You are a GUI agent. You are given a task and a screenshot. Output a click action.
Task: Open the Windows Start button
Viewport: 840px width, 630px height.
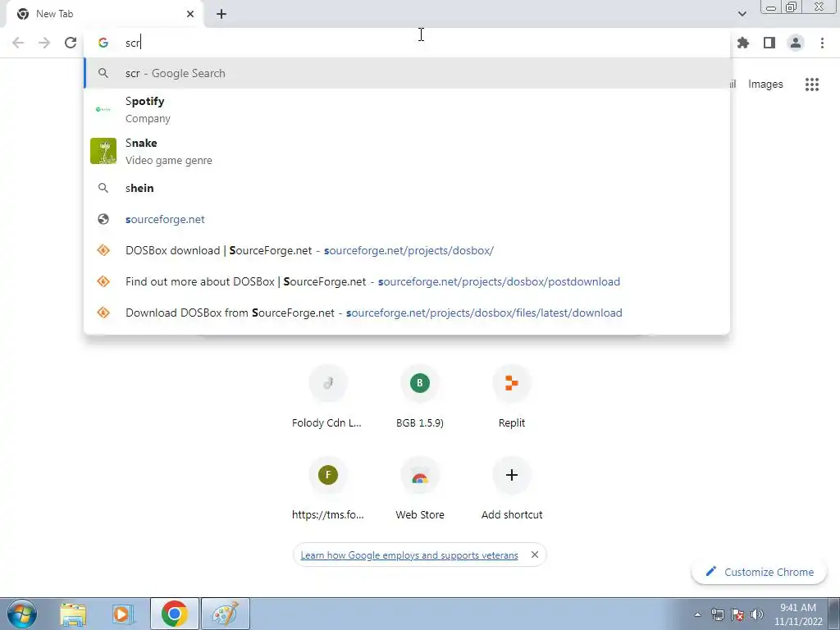22,614
